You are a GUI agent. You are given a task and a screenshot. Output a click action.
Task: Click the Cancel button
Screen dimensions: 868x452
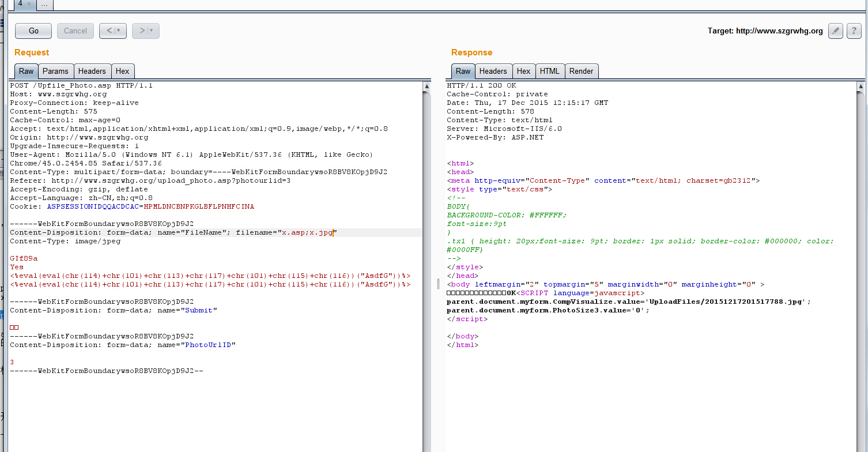[x=76, y=31]
